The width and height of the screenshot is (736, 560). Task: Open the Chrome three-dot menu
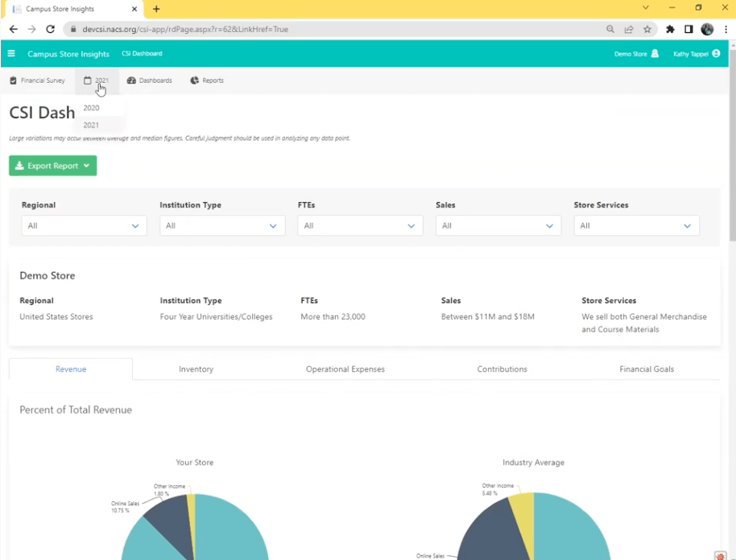726,29
